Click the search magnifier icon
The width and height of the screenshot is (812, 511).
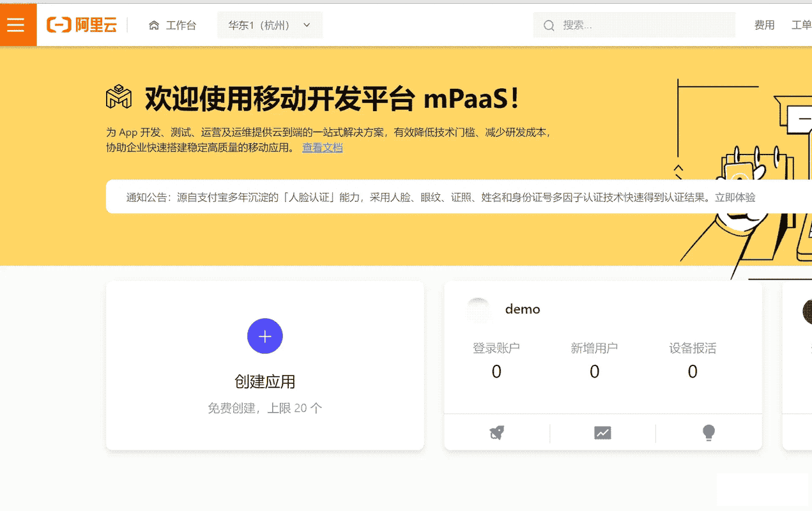click(x=549, y=26)
